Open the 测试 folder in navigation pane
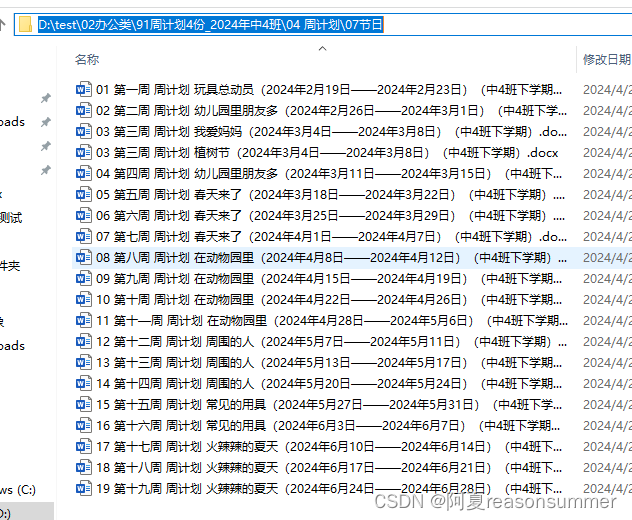Image resolution: width=632 pixels, height=520 pixels. [11, 218]
